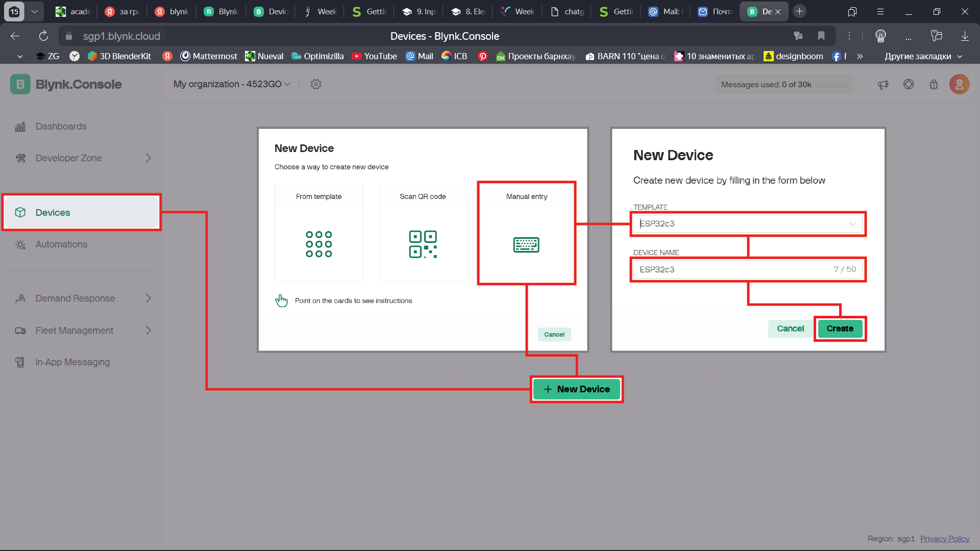The image size is (980, 551).
Task: Open the Pinterest bookmark icon
Action: [x=482, y=56]
